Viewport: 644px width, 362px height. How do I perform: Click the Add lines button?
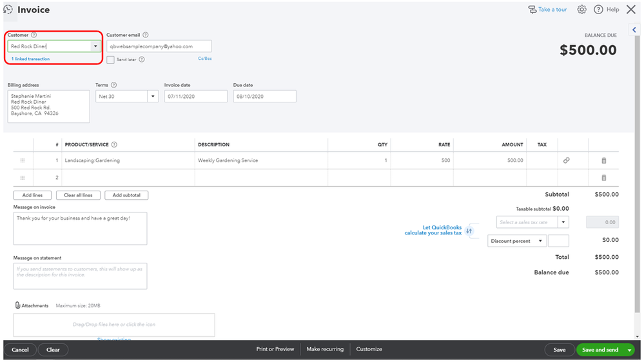pos(32,195)
